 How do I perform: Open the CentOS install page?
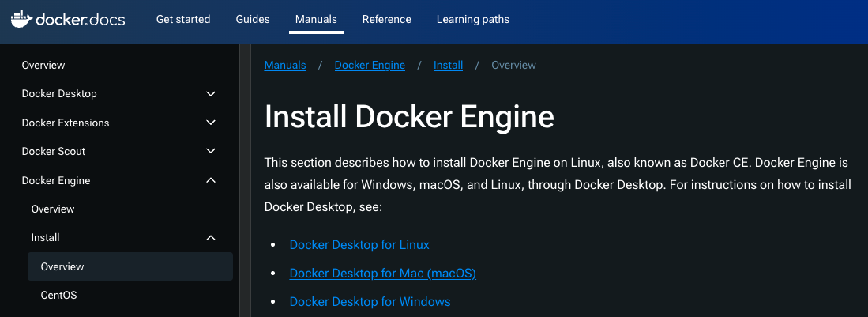[58, 296]
